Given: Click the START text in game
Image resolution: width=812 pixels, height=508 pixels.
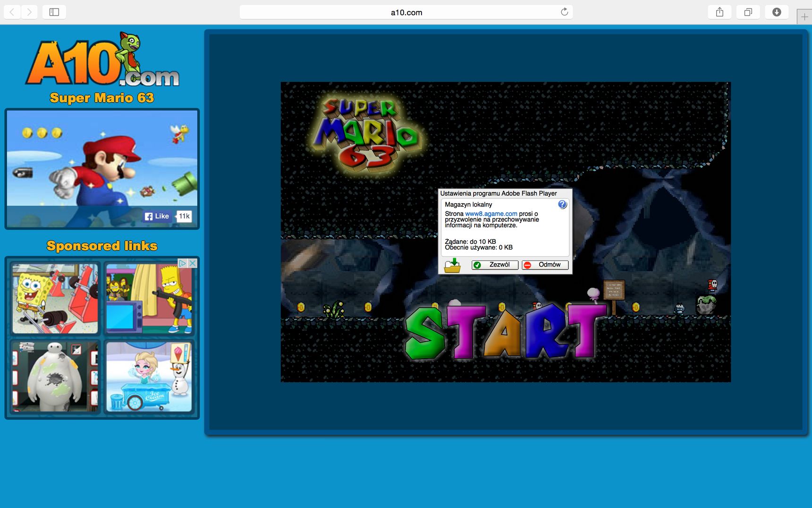Looking at the screenshot, I should click(x=505, y=332).
